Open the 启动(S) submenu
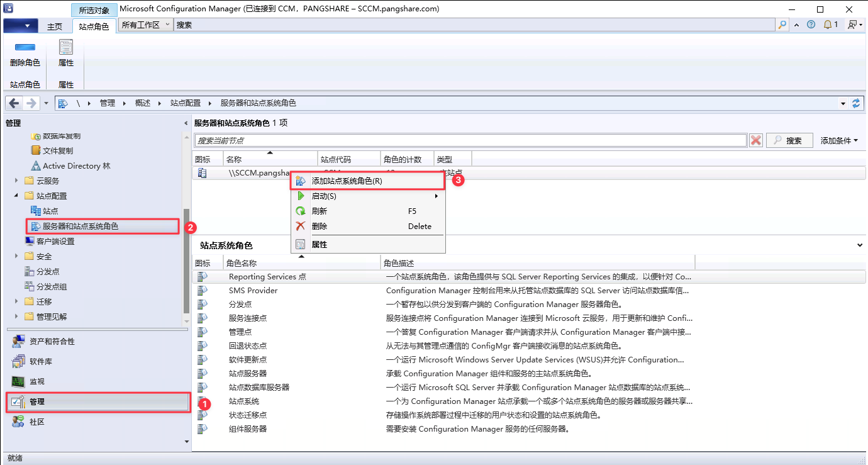 367,196
